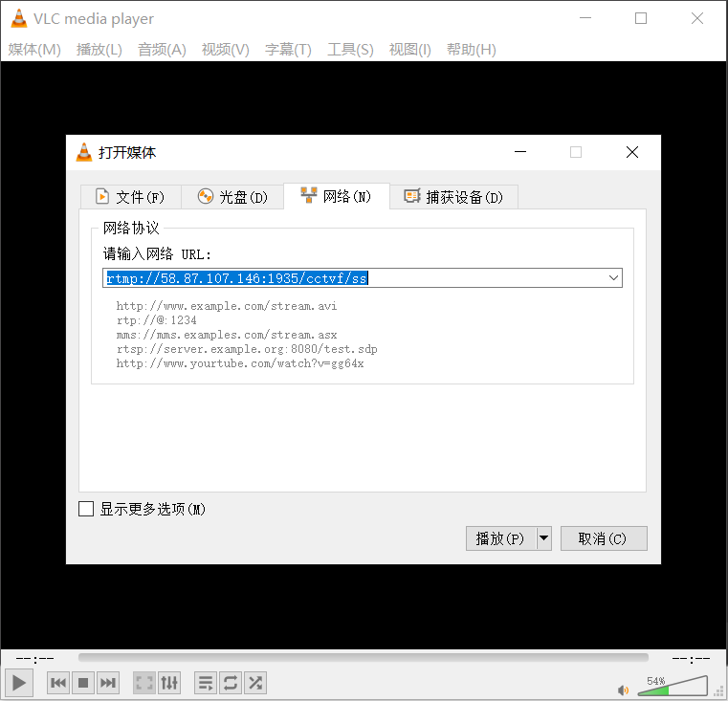
Task: Open the 视频(V) menu
Action: pos(226,49)
